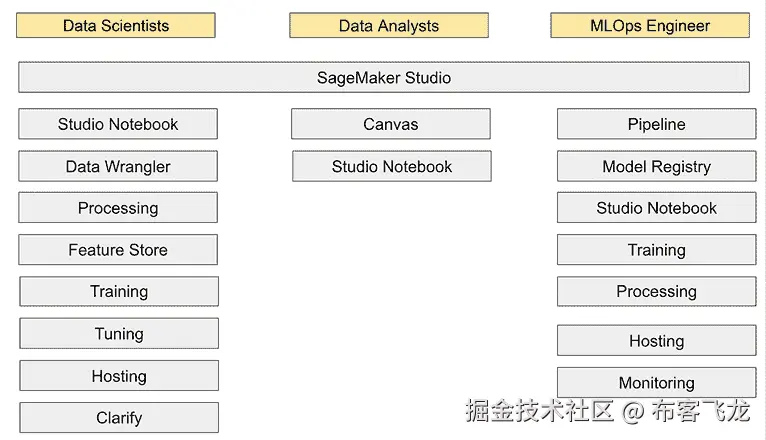Image resolution: width=766 pixels, height=440 pixels.
Task: Click Processing under Data Scientists
Action: (118, 208)
